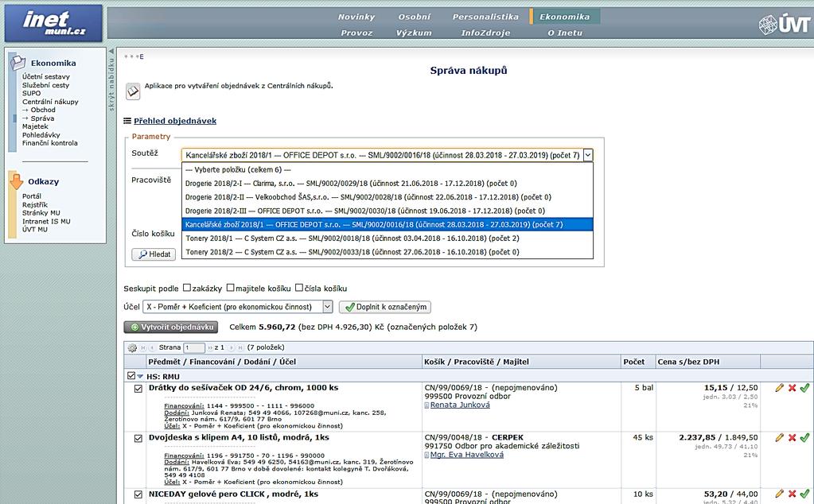Image resolution: width=814 pixels, height=504 pixels.
Task: Select Vyberte položku placeholder option
Action: (x=388, y=169)
